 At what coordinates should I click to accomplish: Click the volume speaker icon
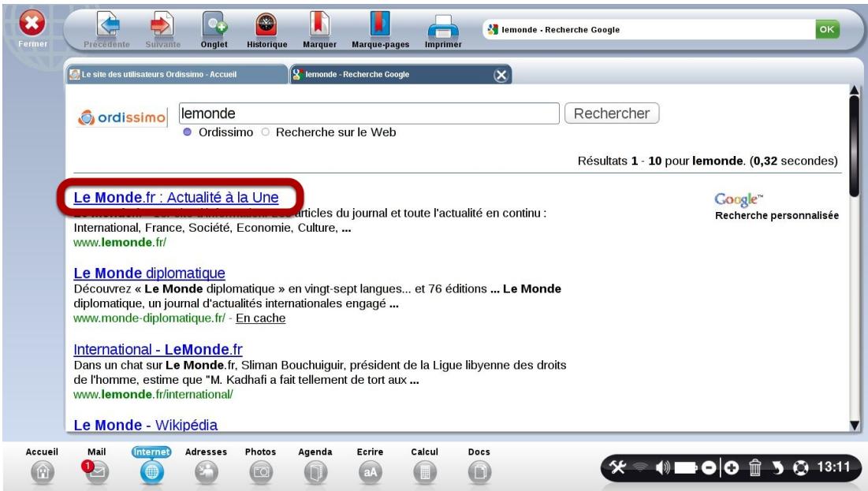[x=662, y=468]
